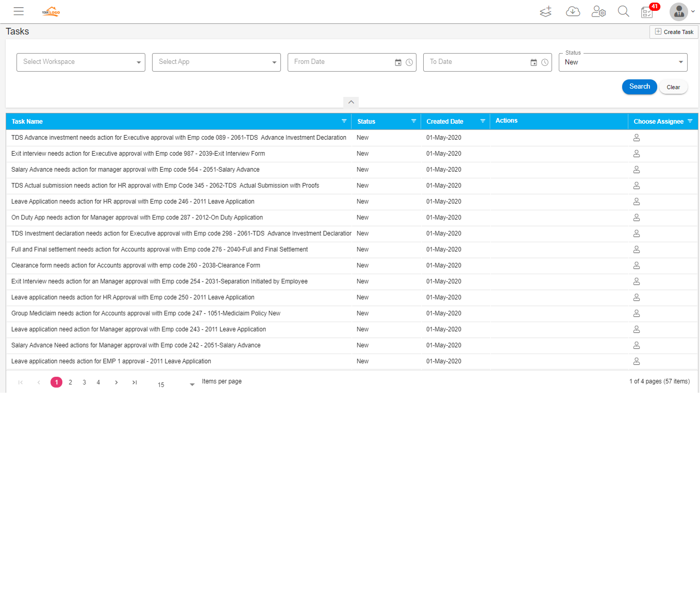Open calendar picker in To Date field
700x604 pixels.
(x=534, y=62)
